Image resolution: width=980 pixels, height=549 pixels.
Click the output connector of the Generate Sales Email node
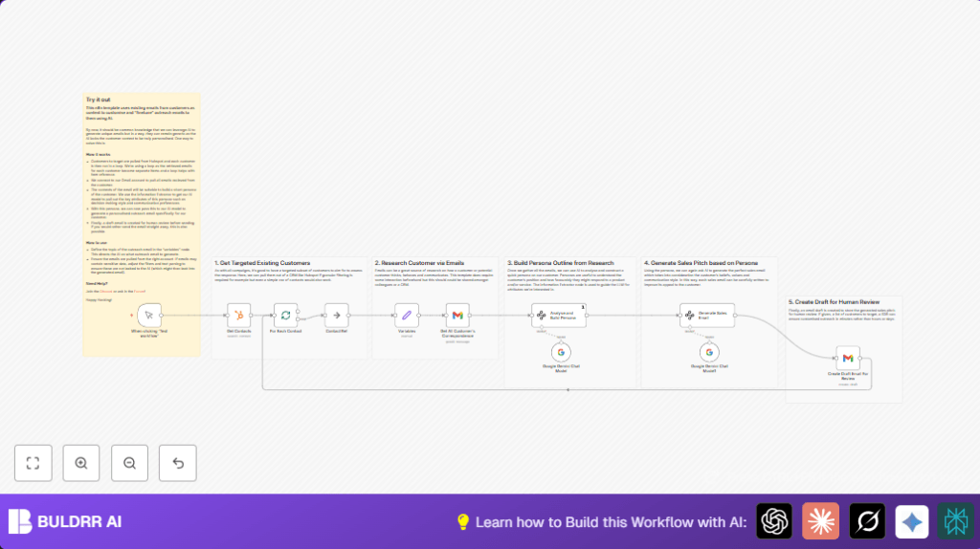point(735,316)
